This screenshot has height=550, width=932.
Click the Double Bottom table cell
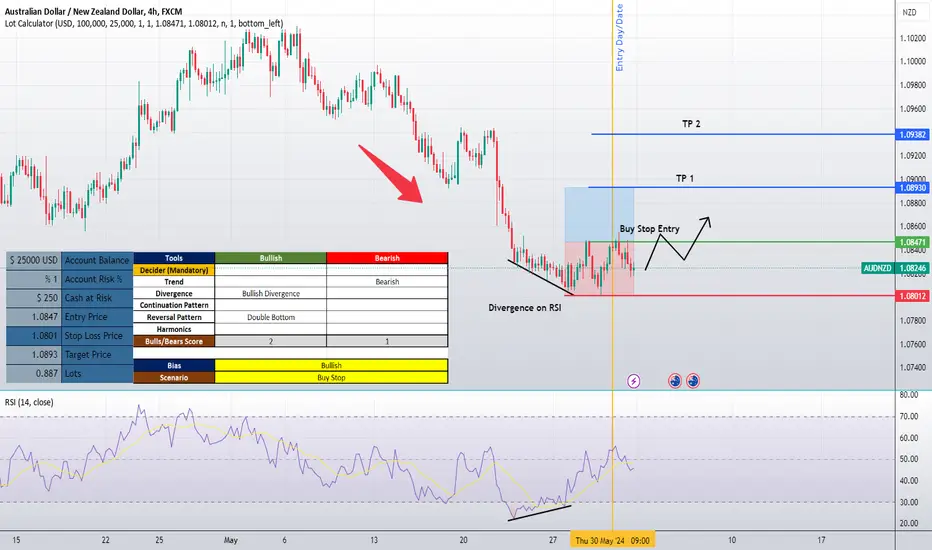click(271, 318)
